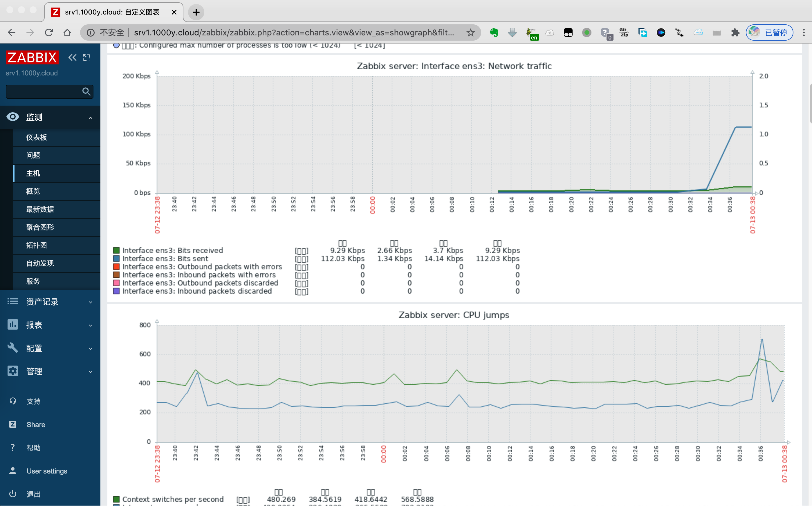Expand the 报表 section chevron
The height and width of the screenshot is (506, 812).
90,325
